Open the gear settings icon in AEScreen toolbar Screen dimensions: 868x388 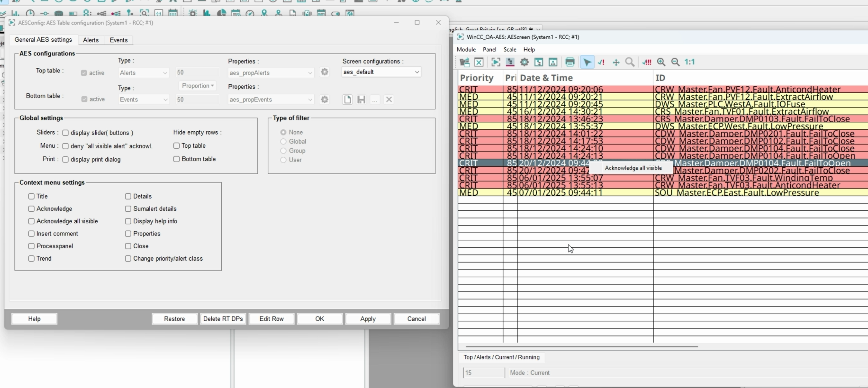click(x=524, y=62)
